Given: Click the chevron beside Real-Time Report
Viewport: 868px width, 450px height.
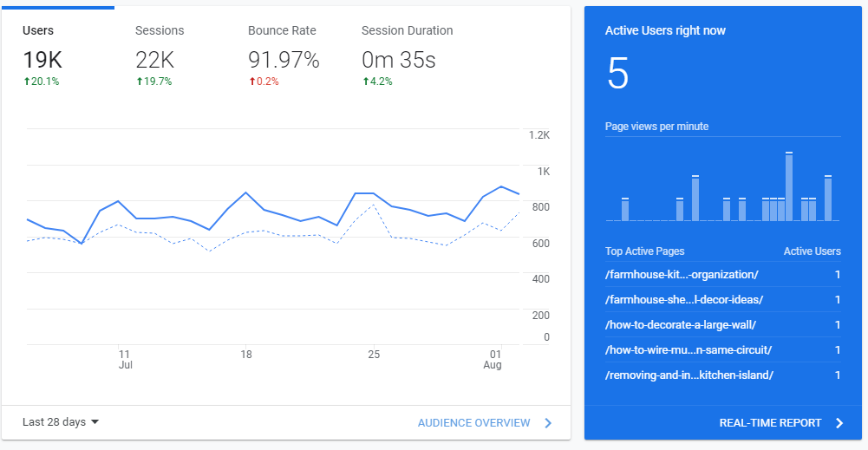Looking at the screenshot, I should pos(839,423).
